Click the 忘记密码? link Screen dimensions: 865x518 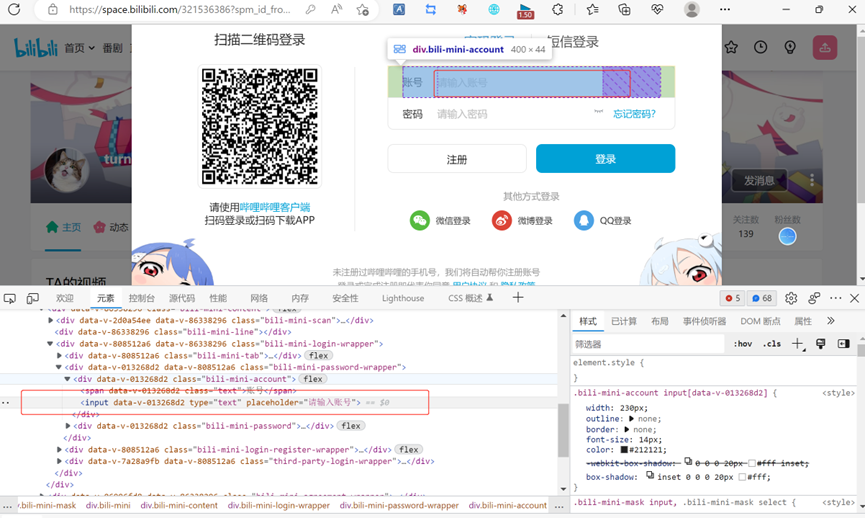pos(634,114)
